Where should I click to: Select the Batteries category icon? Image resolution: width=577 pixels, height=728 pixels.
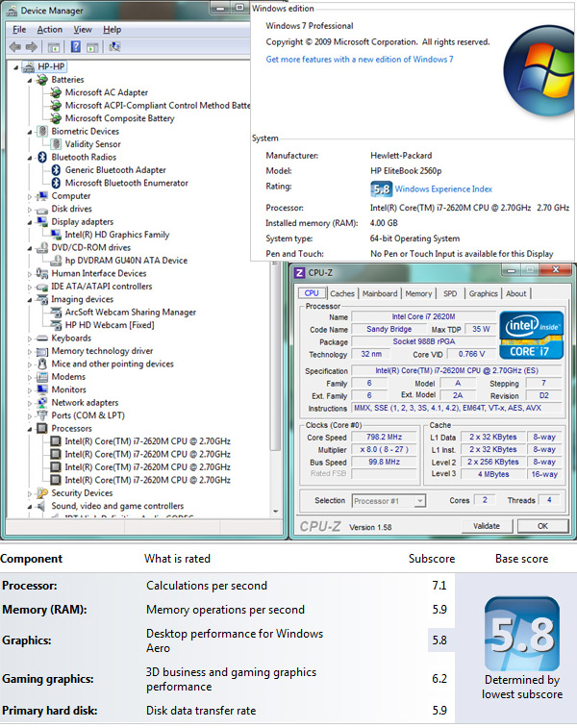(x=42, y=80)
